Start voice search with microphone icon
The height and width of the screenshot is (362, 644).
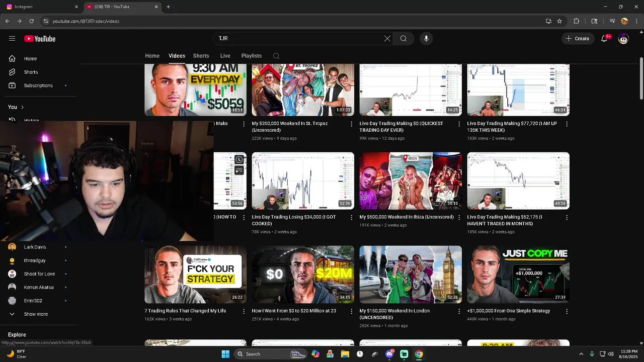[x=426, y=39]
